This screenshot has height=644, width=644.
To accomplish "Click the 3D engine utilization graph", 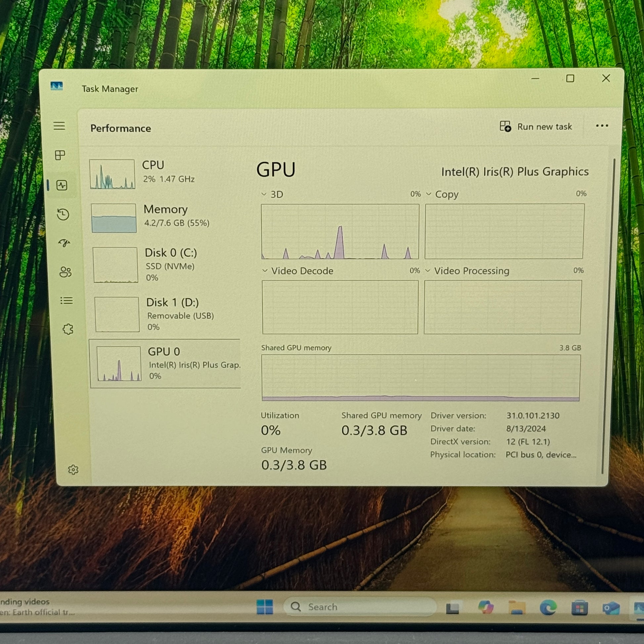I will coord(340,231).
